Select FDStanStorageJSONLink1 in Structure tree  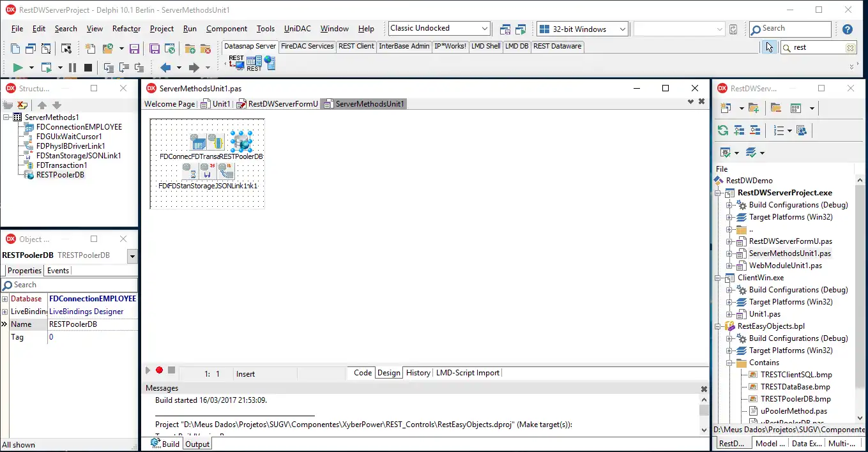79,156
